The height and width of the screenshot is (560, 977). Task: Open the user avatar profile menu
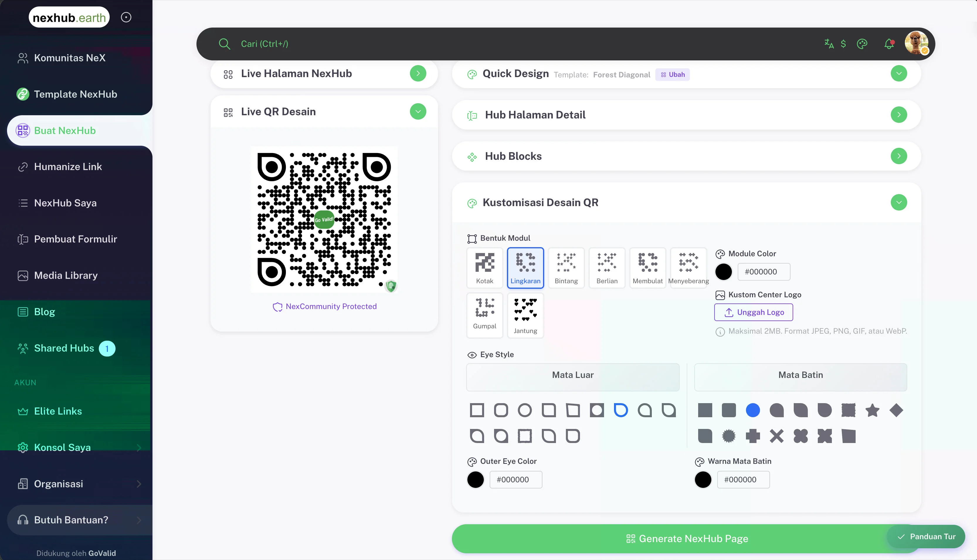click(917, 43)
